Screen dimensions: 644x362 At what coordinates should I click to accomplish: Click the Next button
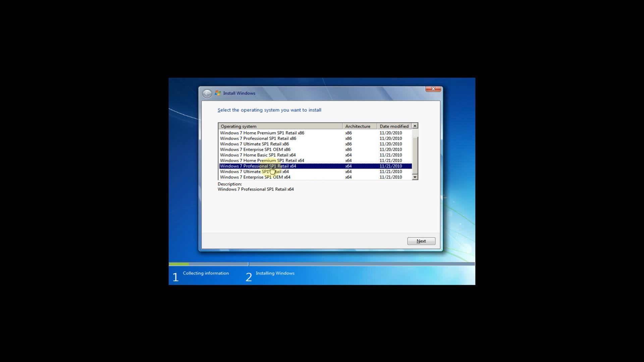(421, 241)
